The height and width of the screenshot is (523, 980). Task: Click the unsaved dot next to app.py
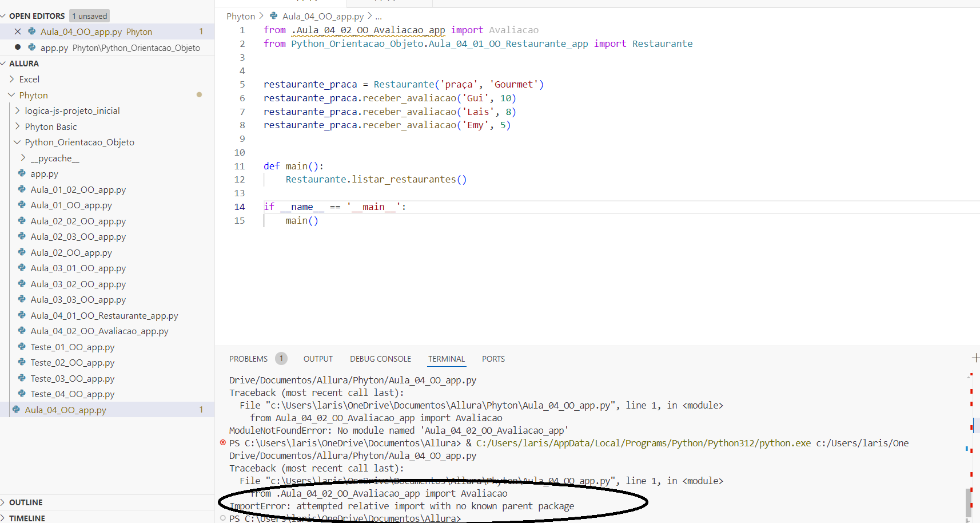18,47
